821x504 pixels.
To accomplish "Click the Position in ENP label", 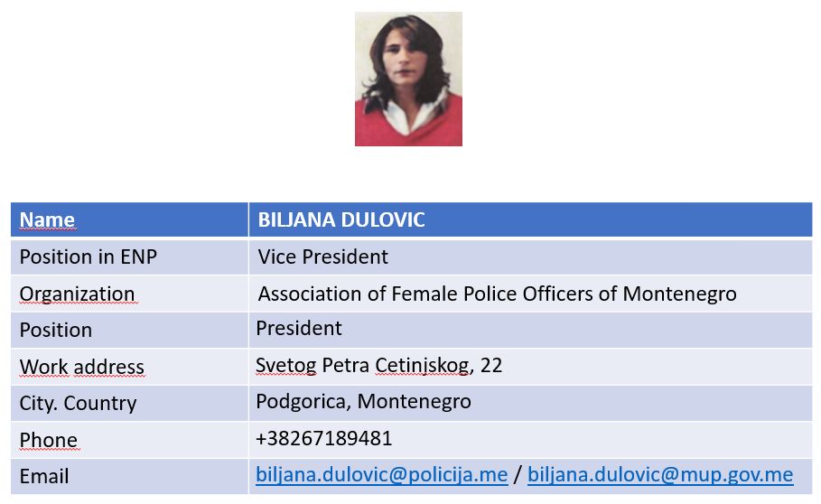I will tap(88, 257).
